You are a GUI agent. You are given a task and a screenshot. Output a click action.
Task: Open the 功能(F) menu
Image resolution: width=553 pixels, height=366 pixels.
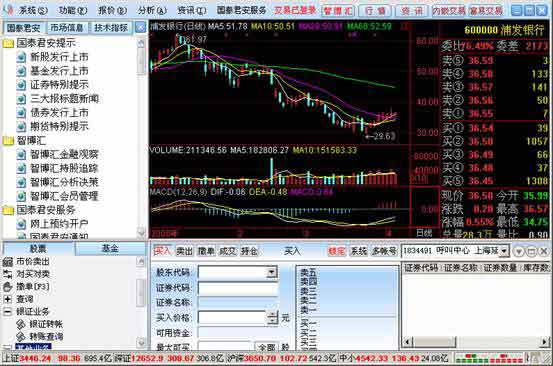tap(72, 10)
